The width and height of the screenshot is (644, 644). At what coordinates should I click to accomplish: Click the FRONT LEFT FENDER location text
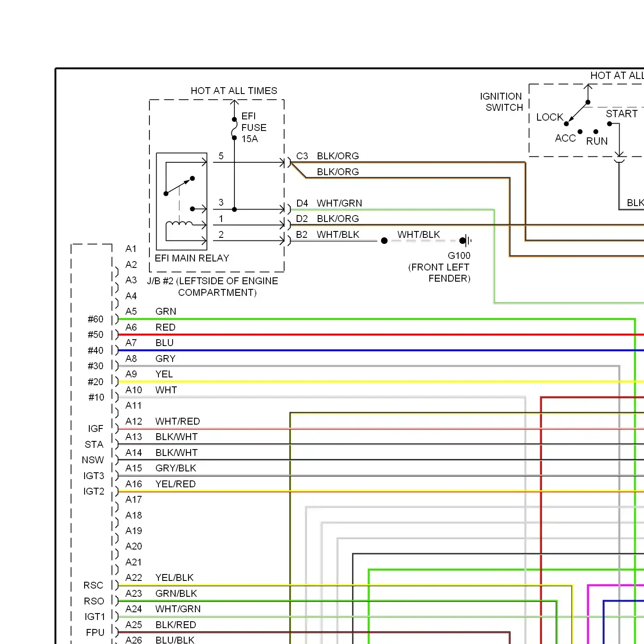pos(439,273)
